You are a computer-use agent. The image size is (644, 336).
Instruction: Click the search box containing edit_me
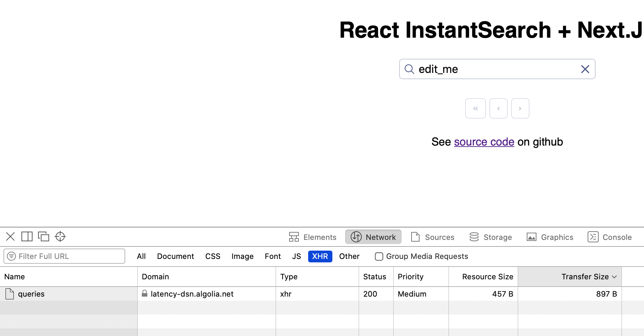click(497, 69)
